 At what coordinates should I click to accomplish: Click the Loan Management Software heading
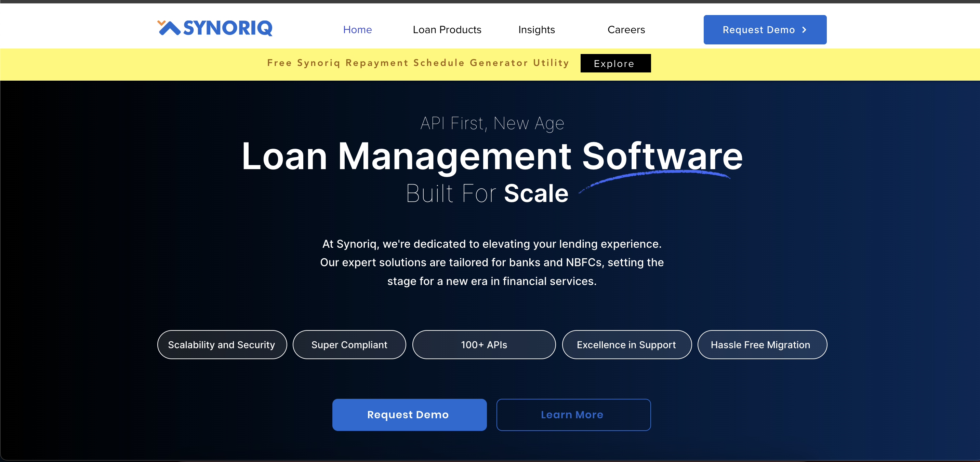491,156
